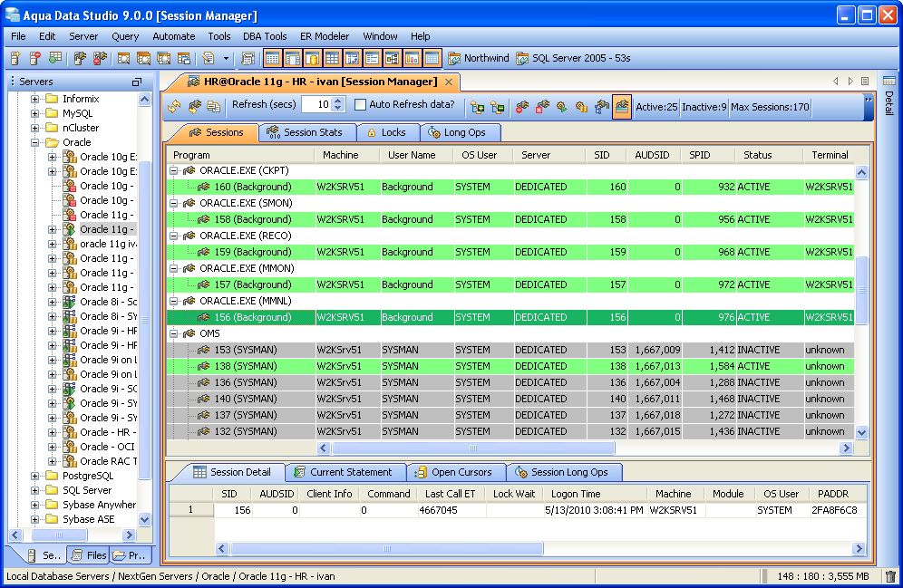The width and height of the screenshot is (903, 588).
Task: Select the 156 (Background) session row
Action: [x=510, y=317]
